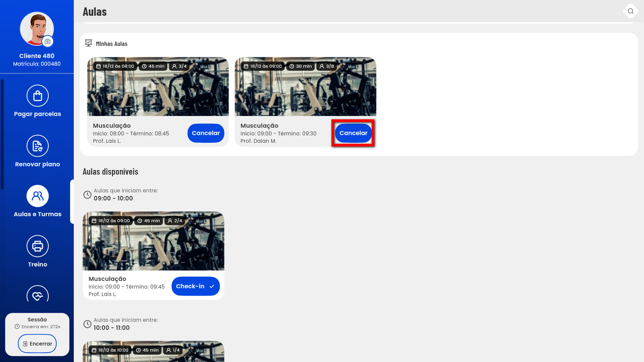The image size is (644, 362).
Task: Click the Aulas e Turmas menu label
Action: (38, 214)
